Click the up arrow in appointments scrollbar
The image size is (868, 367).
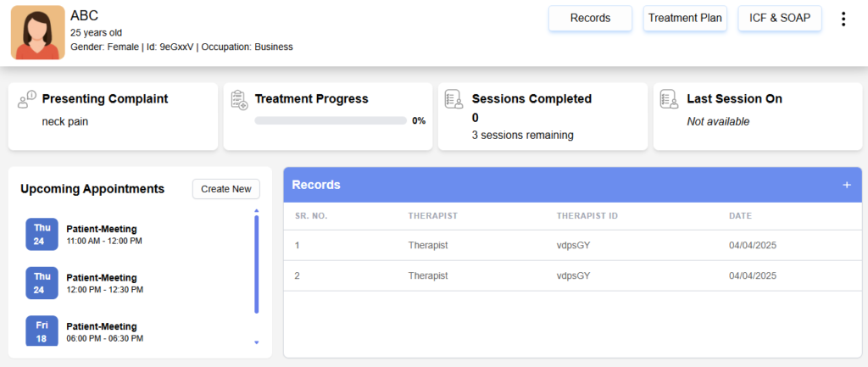pyautogui.click(x=256, y=211)
